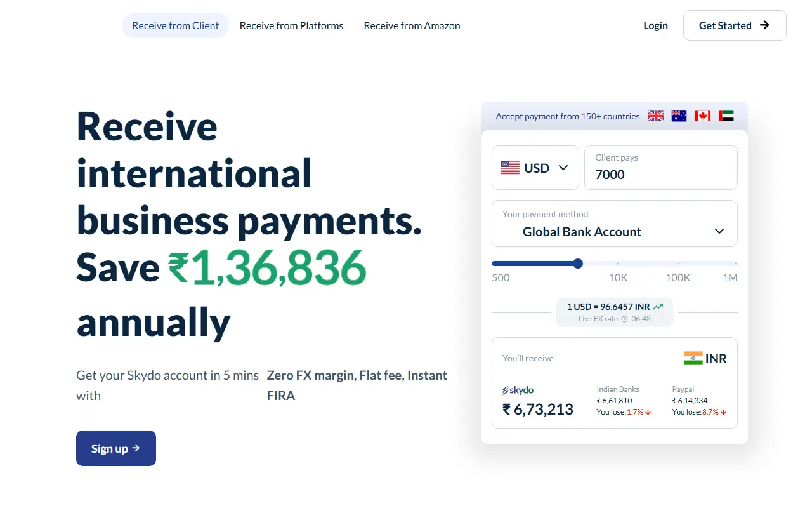The image size is (812, 508).
Task: Click the green FX rate trend icon
Action: (658, 307)
